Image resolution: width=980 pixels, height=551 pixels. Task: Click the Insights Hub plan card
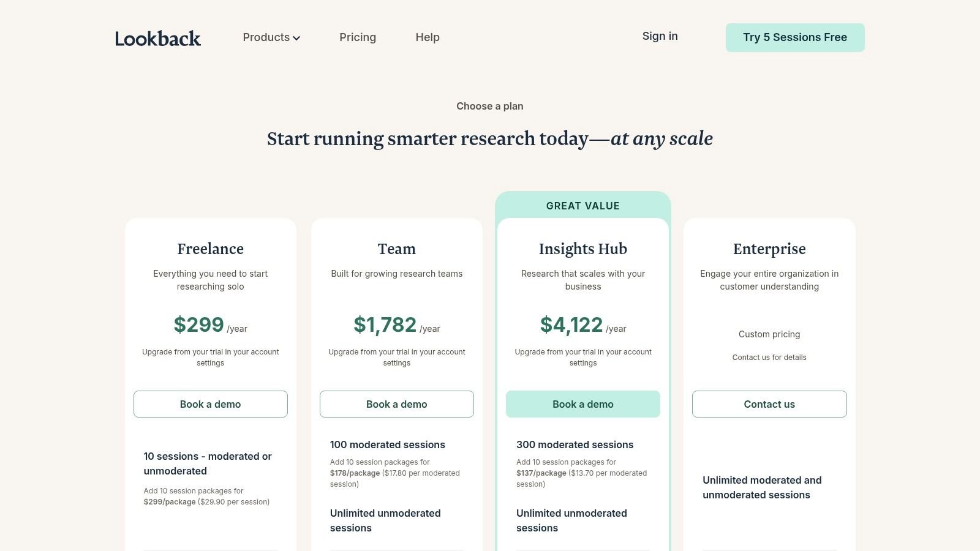(x=582, y=249)
